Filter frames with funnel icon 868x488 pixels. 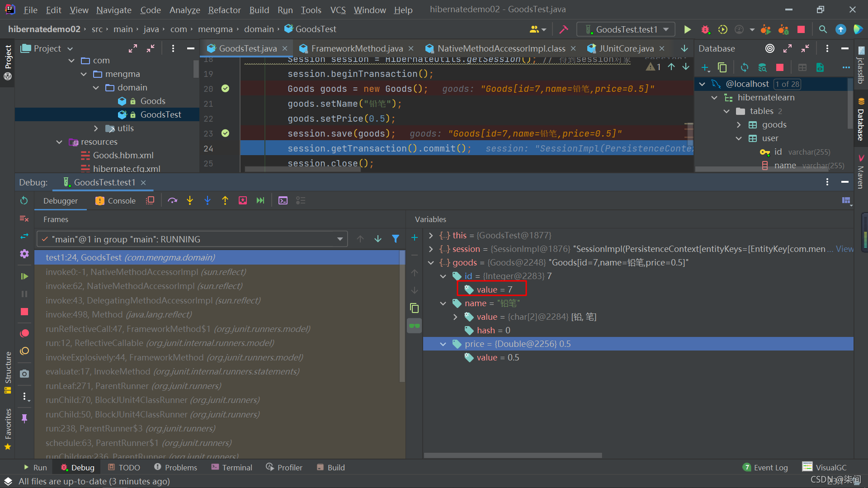(396, 239)
